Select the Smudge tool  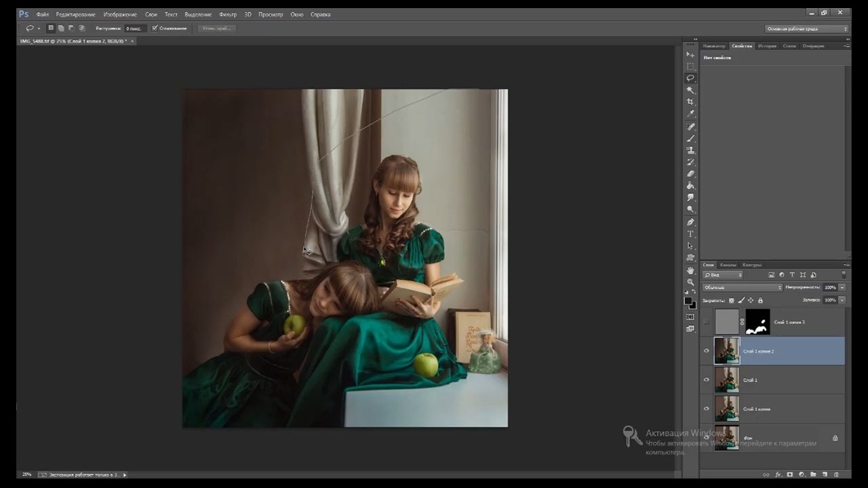pos(690,198)
